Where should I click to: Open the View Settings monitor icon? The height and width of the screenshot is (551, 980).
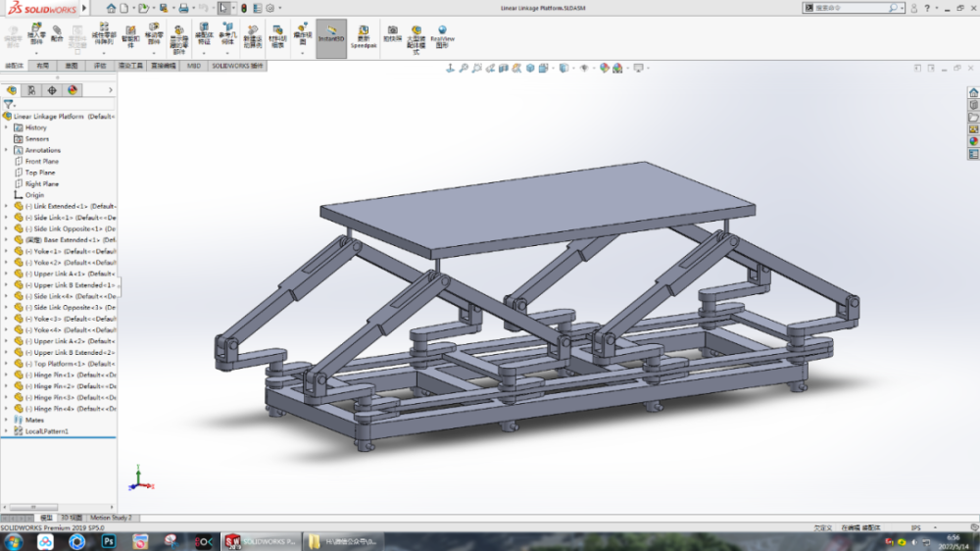point(638,68)
